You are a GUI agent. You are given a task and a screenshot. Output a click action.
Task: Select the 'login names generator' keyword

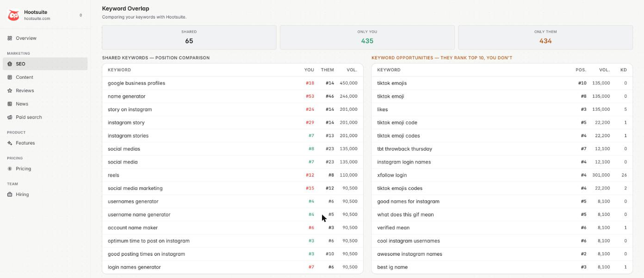tap(134, 267)
